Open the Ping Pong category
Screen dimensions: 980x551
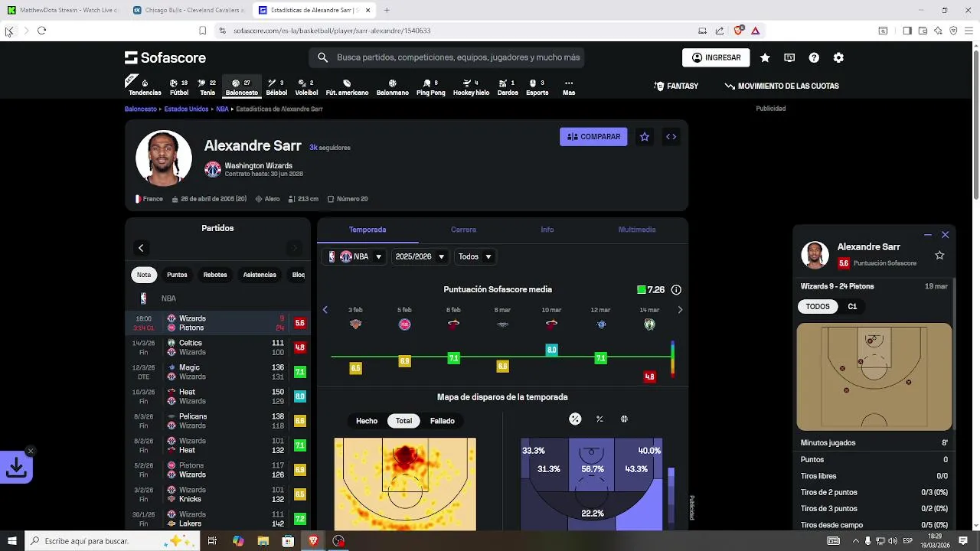coord(430,86)
